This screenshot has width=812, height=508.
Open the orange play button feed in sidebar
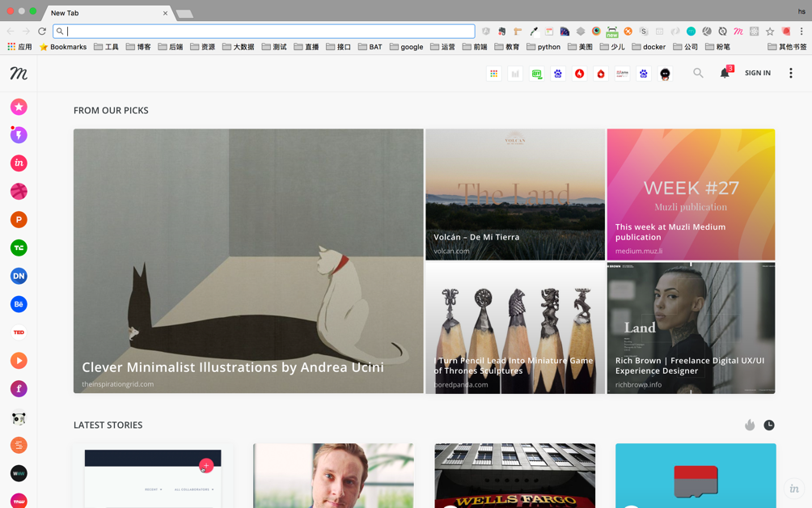19,361
